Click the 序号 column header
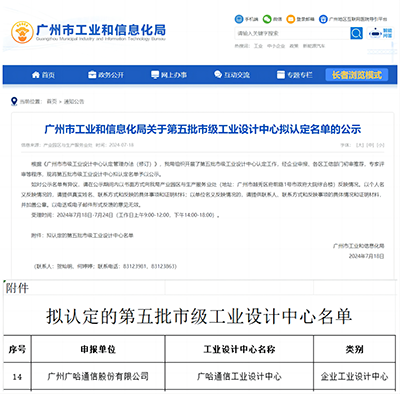Image resolution: width=400 pixels, height=394 pixels. 17,349
